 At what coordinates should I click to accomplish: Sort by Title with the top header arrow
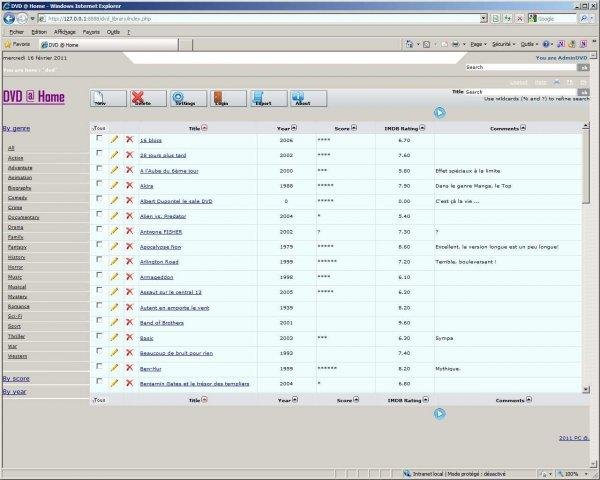coord(204,128)
